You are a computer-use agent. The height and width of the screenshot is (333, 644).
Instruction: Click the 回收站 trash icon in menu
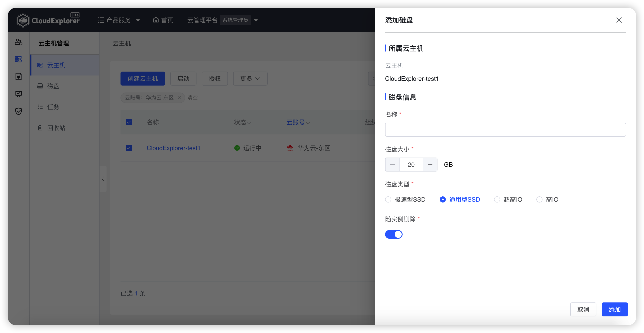40,128
